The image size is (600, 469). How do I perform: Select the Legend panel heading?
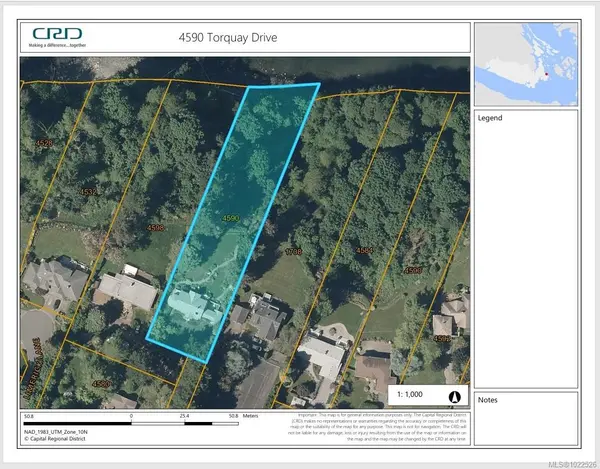pyautogui.click(x=492, y=118)
